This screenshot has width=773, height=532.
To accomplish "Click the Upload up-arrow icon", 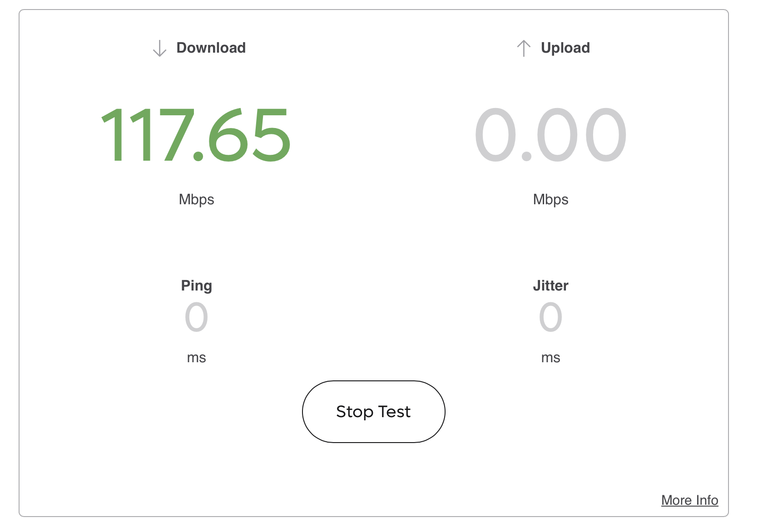I will point(524,48).
